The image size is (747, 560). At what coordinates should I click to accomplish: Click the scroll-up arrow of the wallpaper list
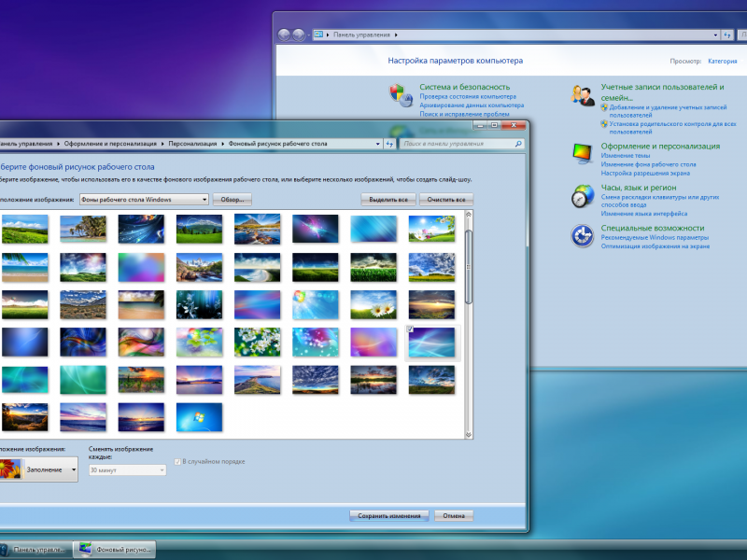[469, 216]
